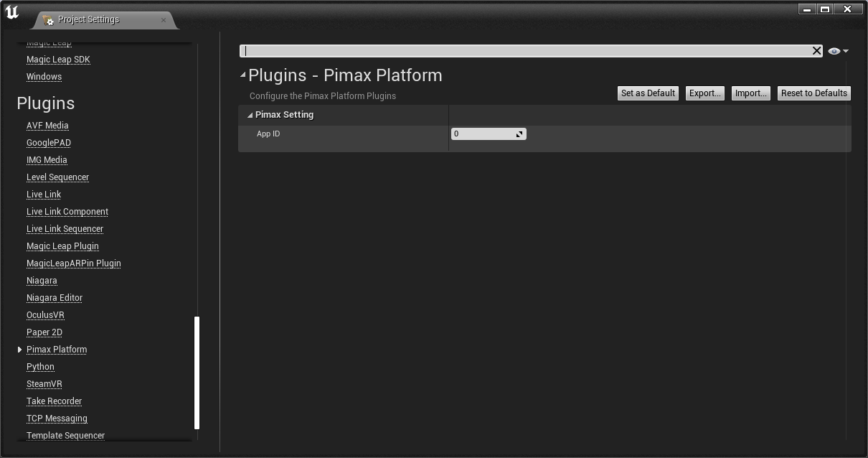Collapse the Pimax Setting section
Viewport: 868px width, 458px height.
point(250,115)
